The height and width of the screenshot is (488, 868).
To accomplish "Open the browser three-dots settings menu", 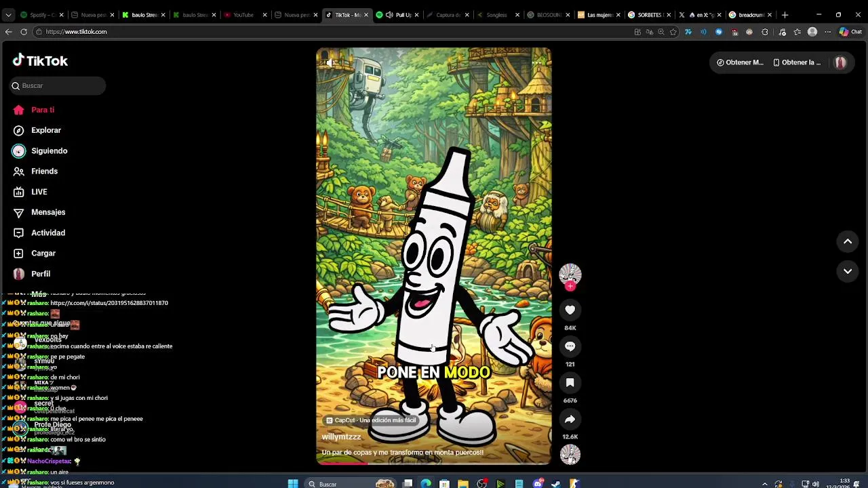I will pyautogui.click(x=827, y=32).
